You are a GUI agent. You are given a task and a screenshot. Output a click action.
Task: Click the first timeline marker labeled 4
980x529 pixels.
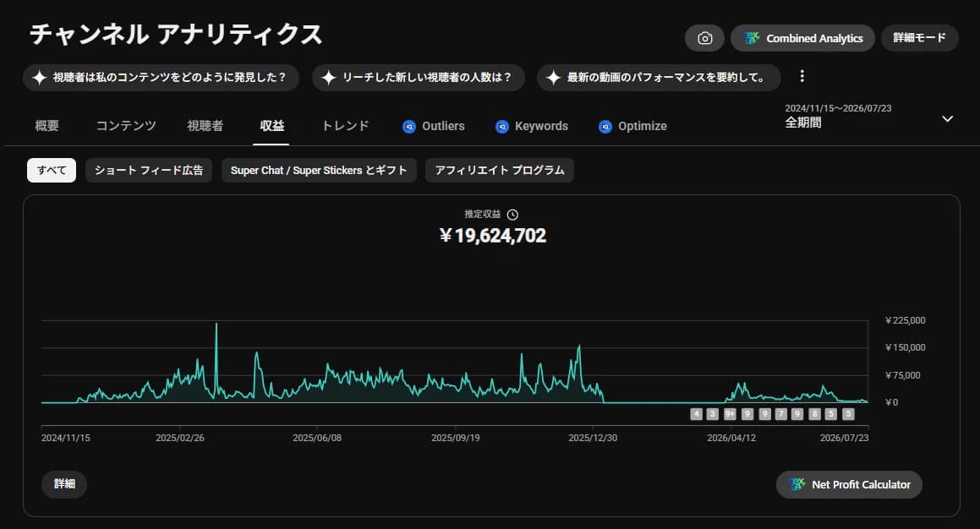[x=696, y=414]
